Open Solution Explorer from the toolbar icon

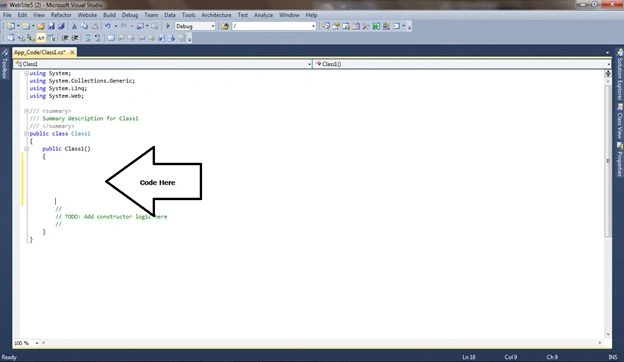click(326, 26)
